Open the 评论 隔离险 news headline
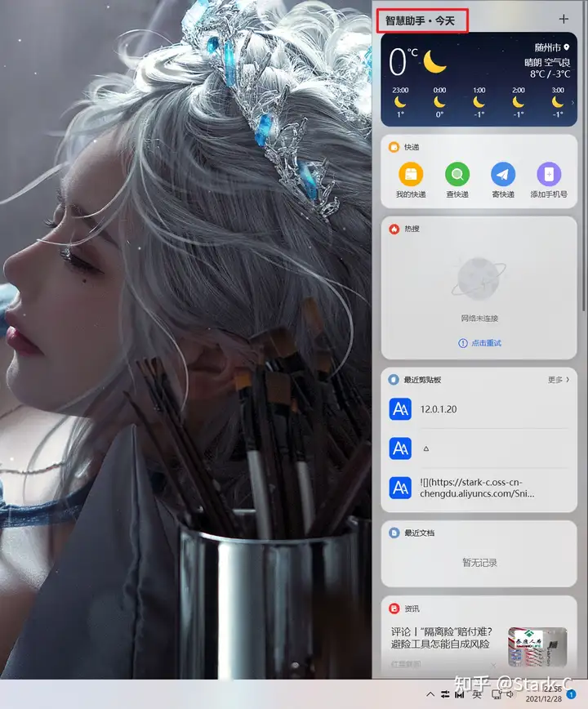The height and width of the screenshot is (709, 588). pyautogui.click(x=442, y=638)
